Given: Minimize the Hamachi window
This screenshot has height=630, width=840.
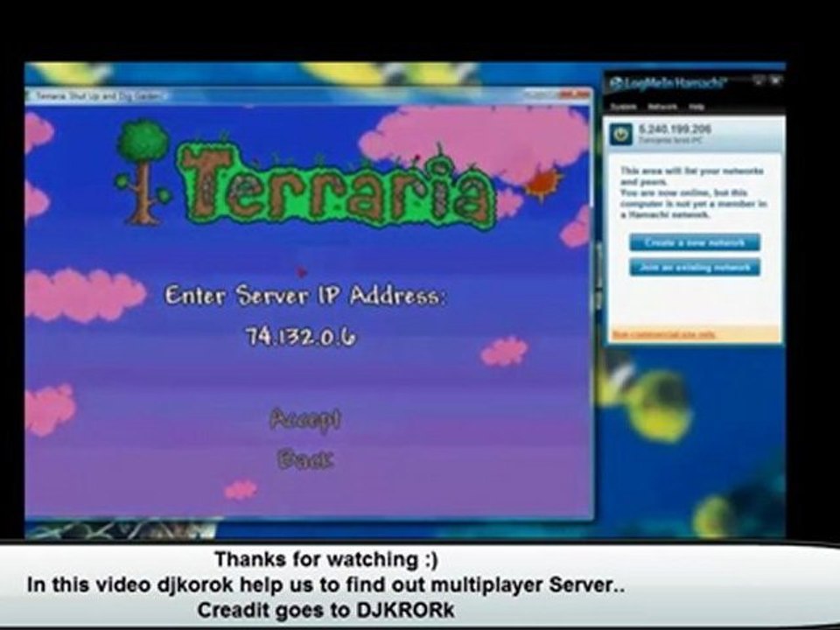Looking at the screenshot, I should pos(759,80).
